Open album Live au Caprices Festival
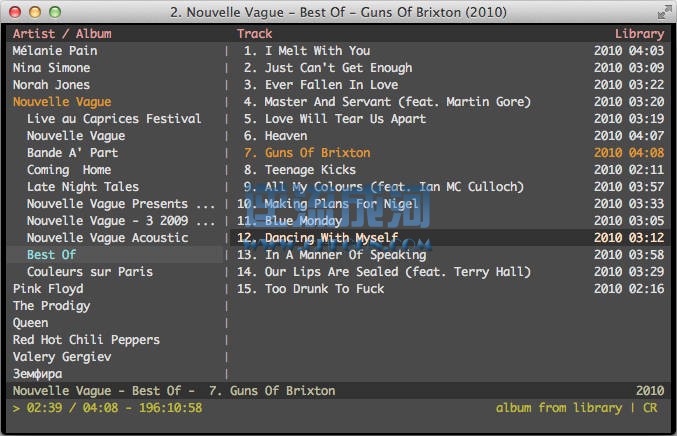Screen dimensions: 677x436 click(114, 119)
